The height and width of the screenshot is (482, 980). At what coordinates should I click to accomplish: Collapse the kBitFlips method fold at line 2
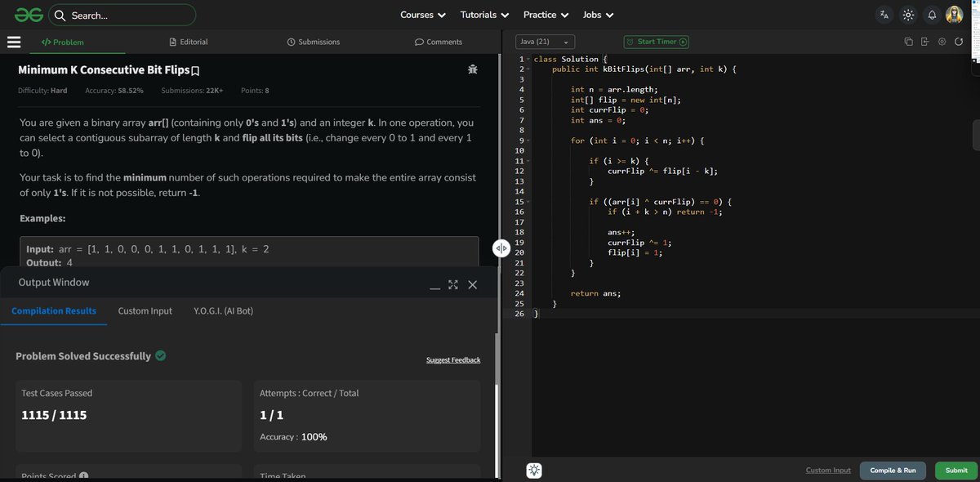coord(528,69)
